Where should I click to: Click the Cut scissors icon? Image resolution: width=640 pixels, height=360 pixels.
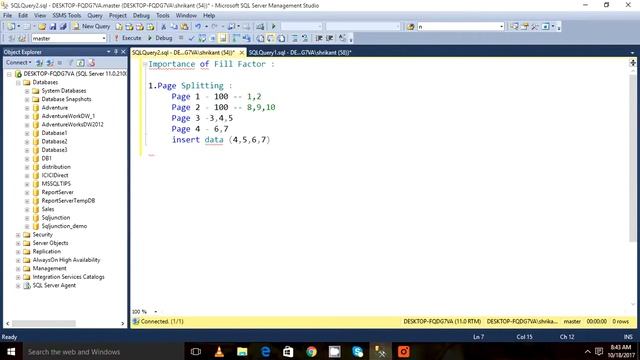[x=164, y=27]
